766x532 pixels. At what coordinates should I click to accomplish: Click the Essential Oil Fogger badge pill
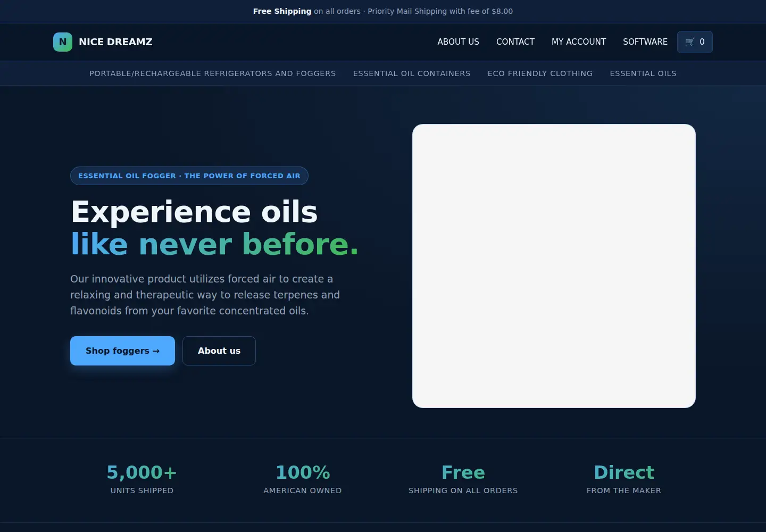pyautogui.click(x=189, y=176)
